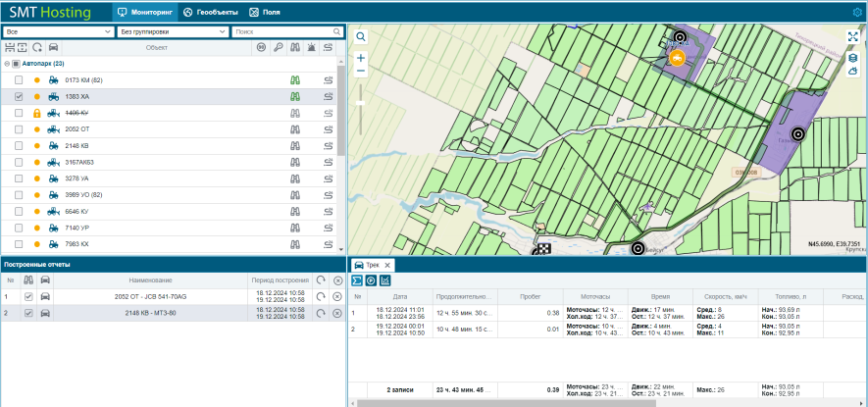
Task: Collapse the Автопарк (23) group
Action: pyautogui.click(x=7, y=64)
